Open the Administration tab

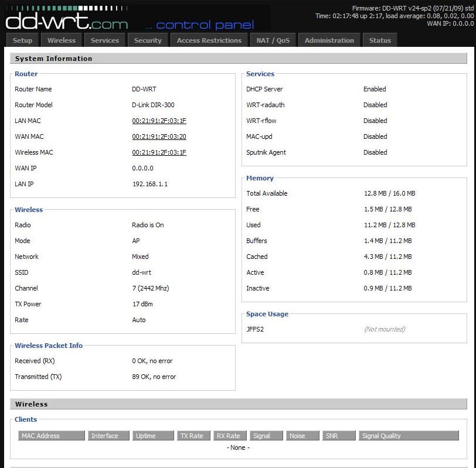[x=329, y=40]
